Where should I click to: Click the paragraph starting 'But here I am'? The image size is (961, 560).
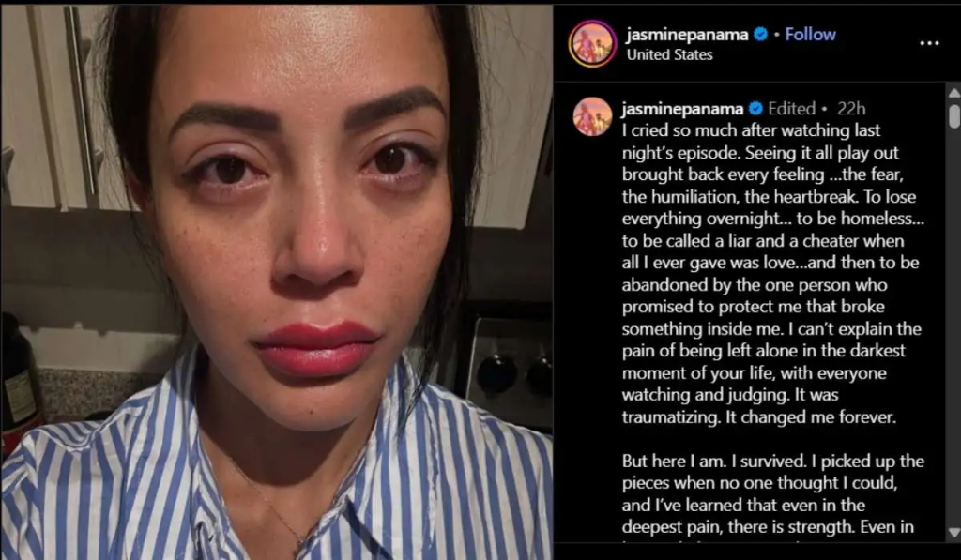coord(773,493)
